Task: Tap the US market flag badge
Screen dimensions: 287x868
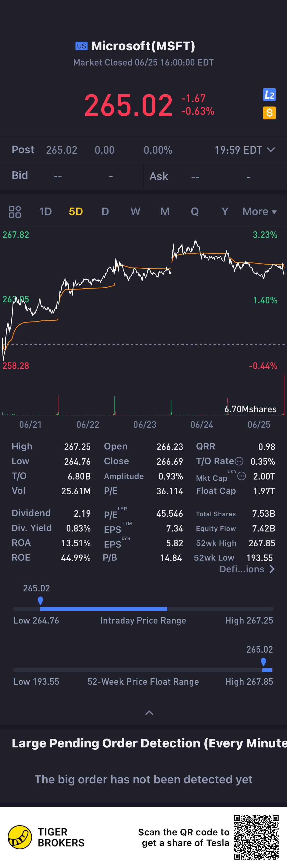Action: coord(81,46)
